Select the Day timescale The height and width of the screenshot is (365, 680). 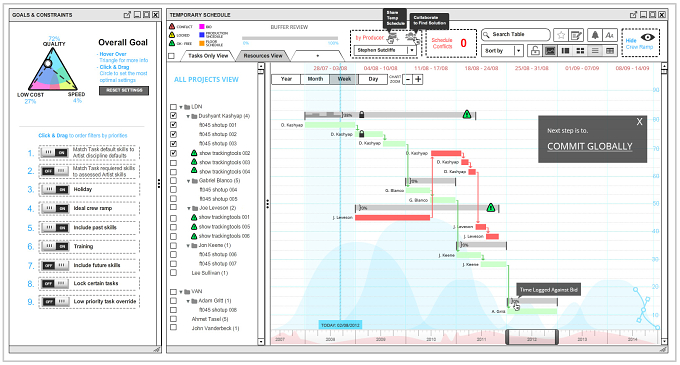(373, 79)
